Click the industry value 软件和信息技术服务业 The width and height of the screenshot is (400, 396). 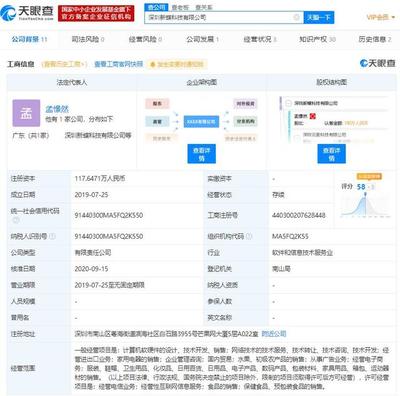302,253
